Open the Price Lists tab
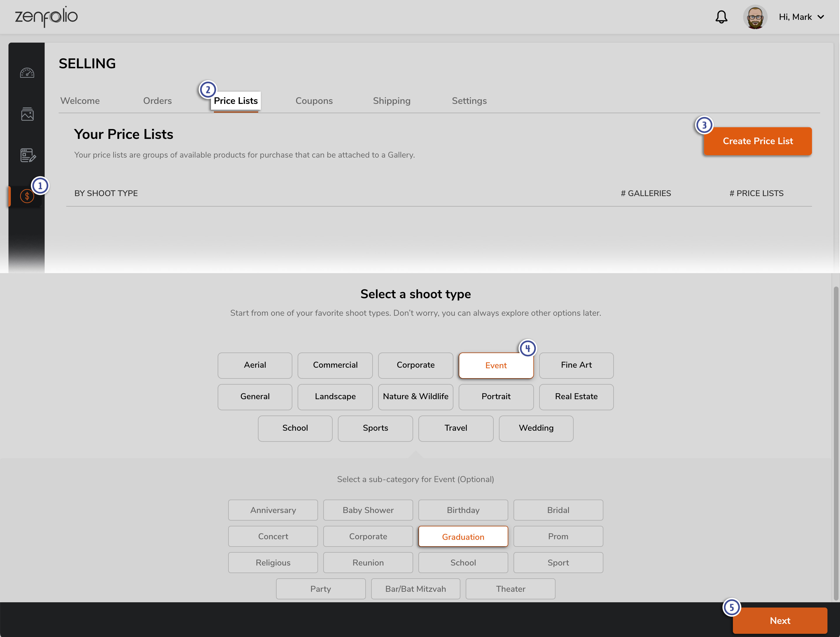The image size is (840, 637). click(x=236, y=101)
